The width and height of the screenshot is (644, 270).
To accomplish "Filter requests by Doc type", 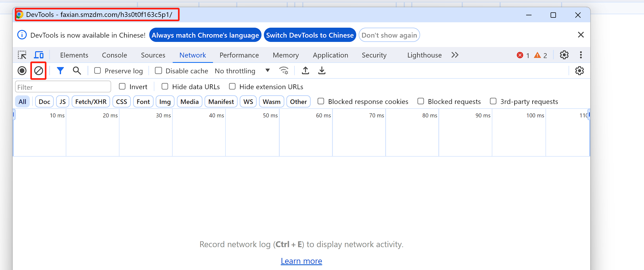I will [x=44, y=102].
